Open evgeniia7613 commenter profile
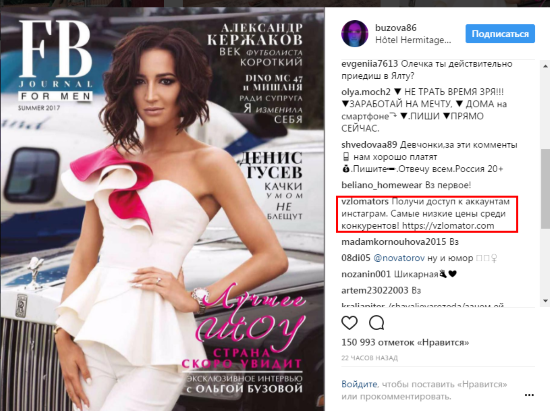550x411 pixels. click(370, 64)
